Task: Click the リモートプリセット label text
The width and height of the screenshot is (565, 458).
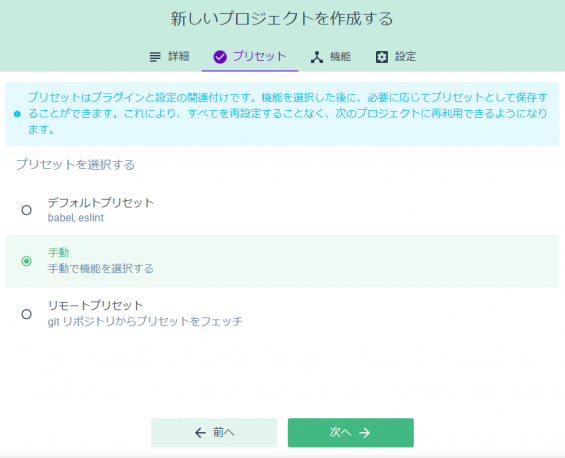Action: [x=95, y=306]
